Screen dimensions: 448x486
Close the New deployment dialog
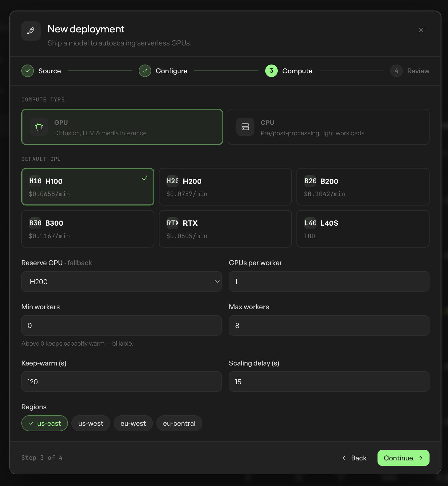click(x=421, y=30)
